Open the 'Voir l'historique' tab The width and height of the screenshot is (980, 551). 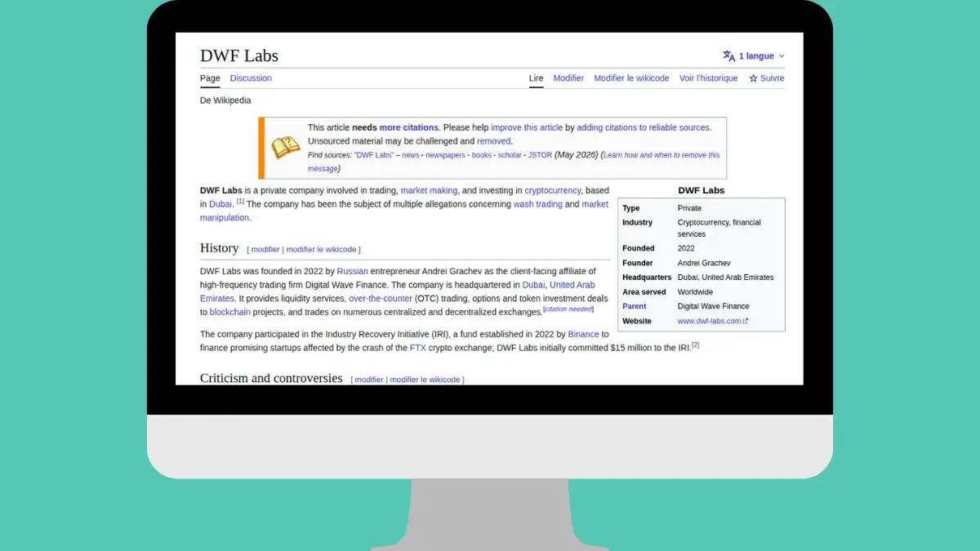click(708, 78)
